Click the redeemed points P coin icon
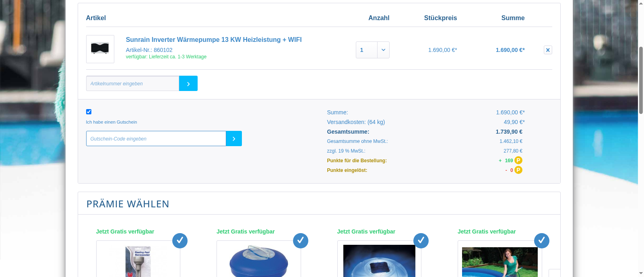Screen dimensions: 644x277 pyautogui.click(x=518, y=170)
